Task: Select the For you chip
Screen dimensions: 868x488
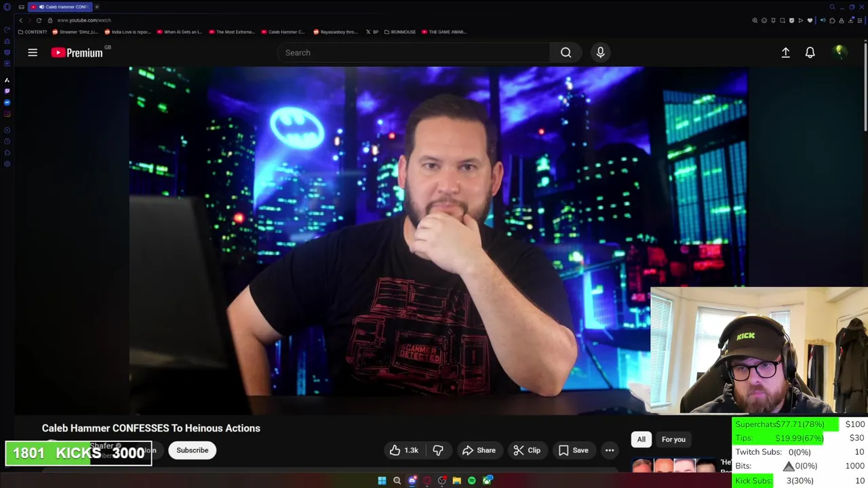Action: pyautogui.click(x=673, y=439)
